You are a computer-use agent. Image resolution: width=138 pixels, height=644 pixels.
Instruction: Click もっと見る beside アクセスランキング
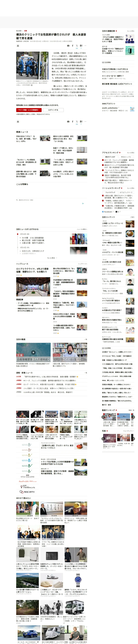pos(131,153)
